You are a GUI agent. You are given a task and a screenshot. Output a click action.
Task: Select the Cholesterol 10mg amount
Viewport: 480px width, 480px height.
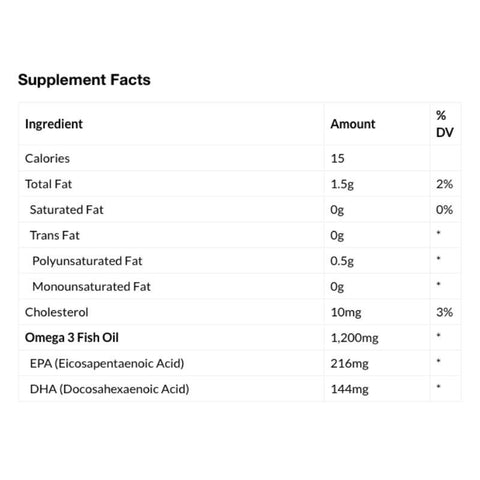click(x=346, y=313)
